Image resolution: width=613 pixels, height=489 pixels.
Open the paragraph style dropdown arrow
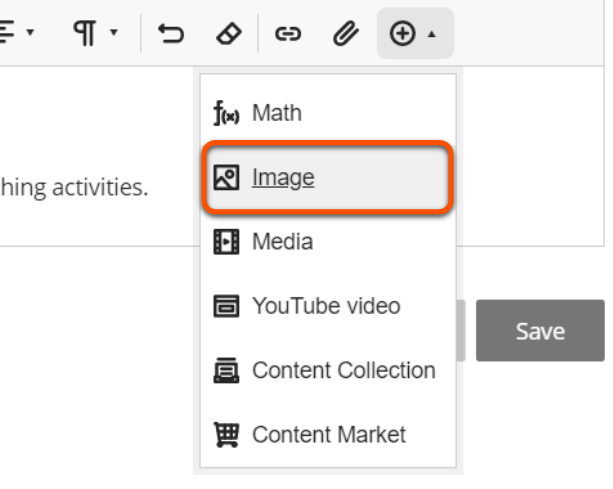113,35
